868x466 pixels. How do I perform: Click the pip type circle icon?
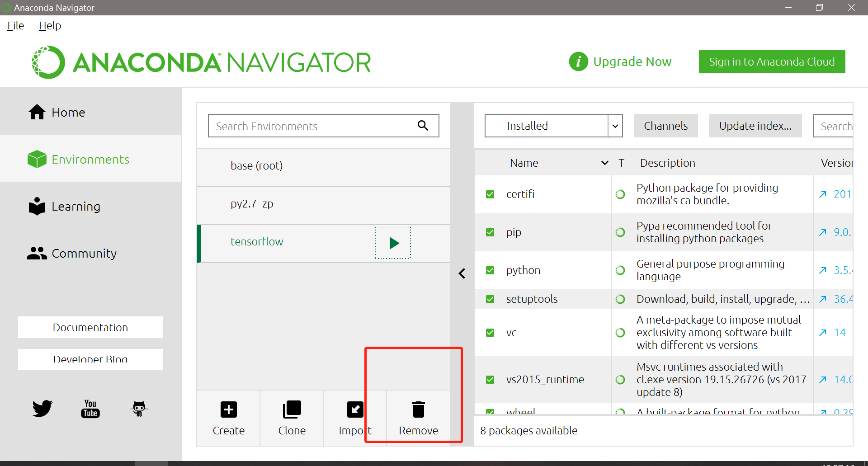click(620, 232)
